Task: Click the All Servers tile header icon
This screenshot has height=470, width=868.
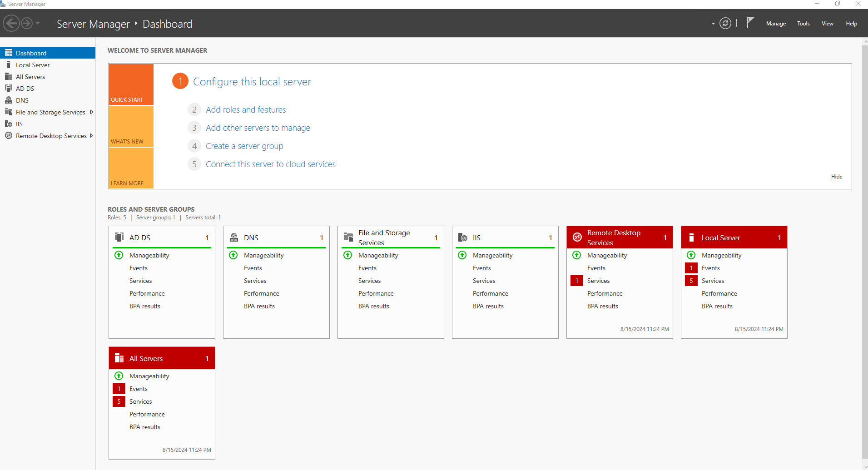Action: [x=119, y=358]
